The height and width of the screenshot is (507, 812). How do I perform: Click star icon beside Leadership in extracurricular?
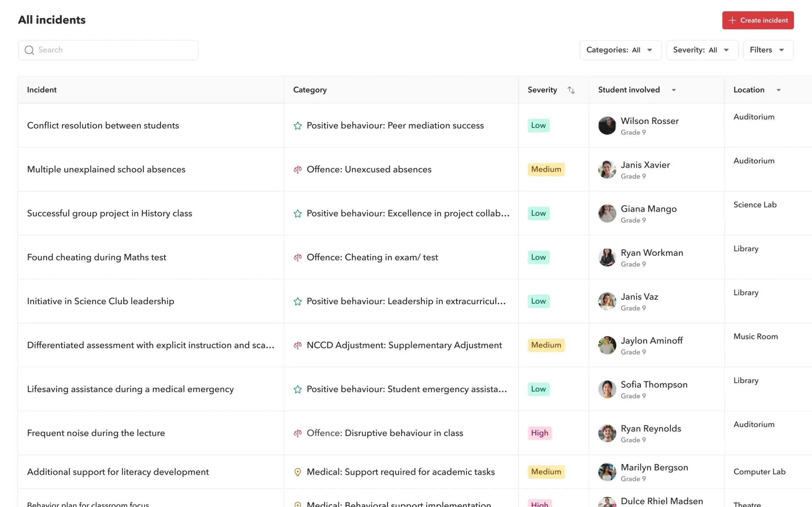297,301
